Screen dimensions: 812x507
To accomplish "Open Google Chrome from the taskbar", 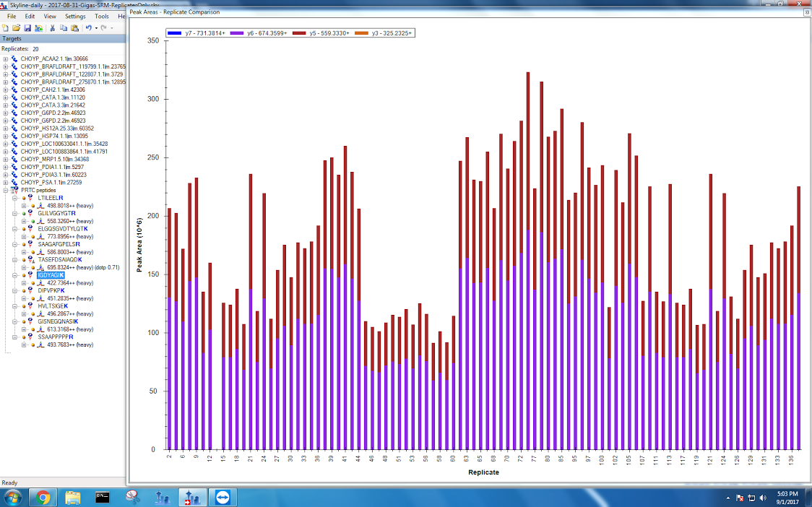I will tap(43, 497).
